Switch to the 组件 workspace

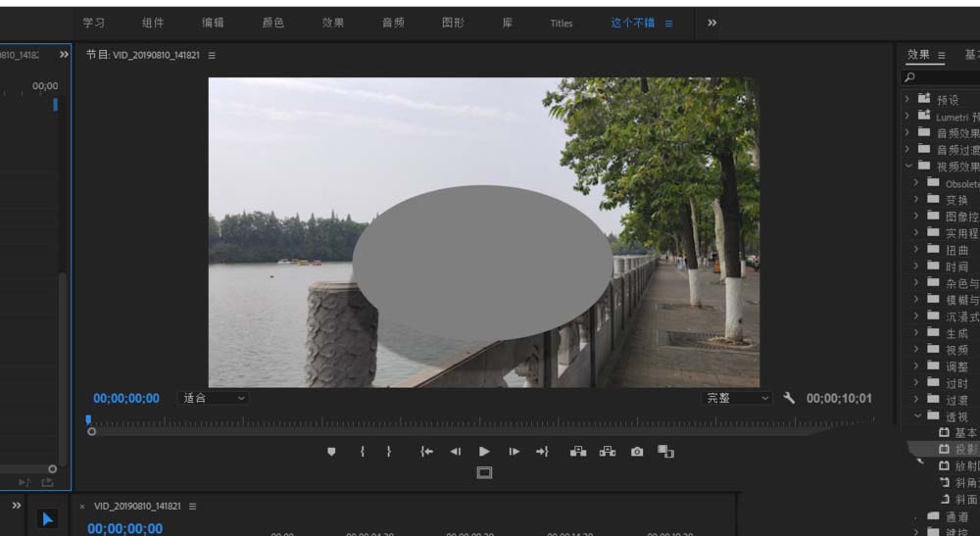coord(153,24)
